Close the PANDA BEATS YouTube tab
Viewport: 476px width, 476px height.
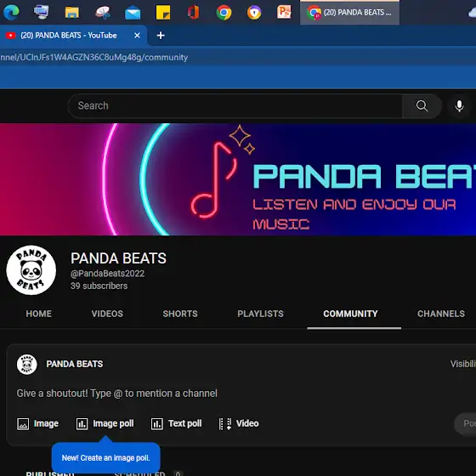click(x=137, y=36)
